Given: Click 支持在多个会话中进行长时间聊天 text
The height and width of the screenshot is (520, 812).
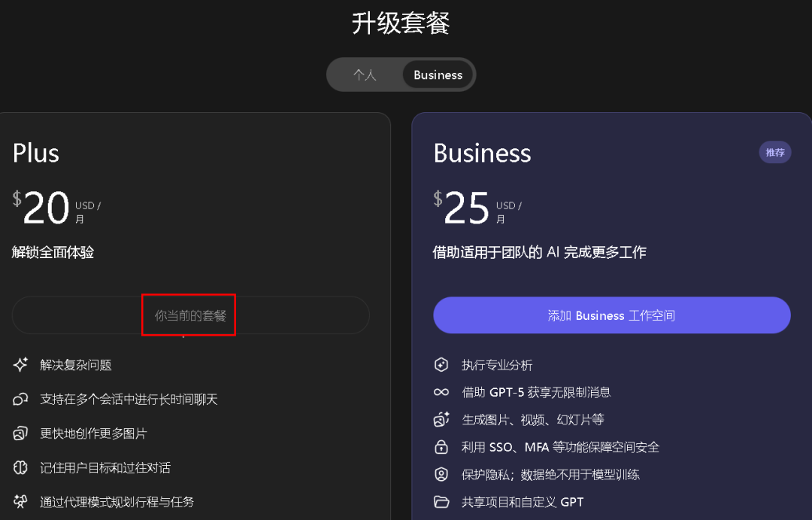Looking at the screenshot, I should point(129,399).
